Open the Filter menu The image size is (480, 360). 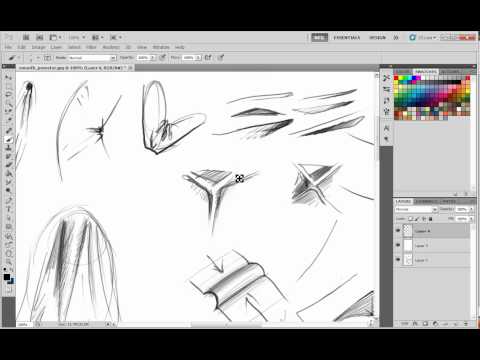(x=91, y=47)
